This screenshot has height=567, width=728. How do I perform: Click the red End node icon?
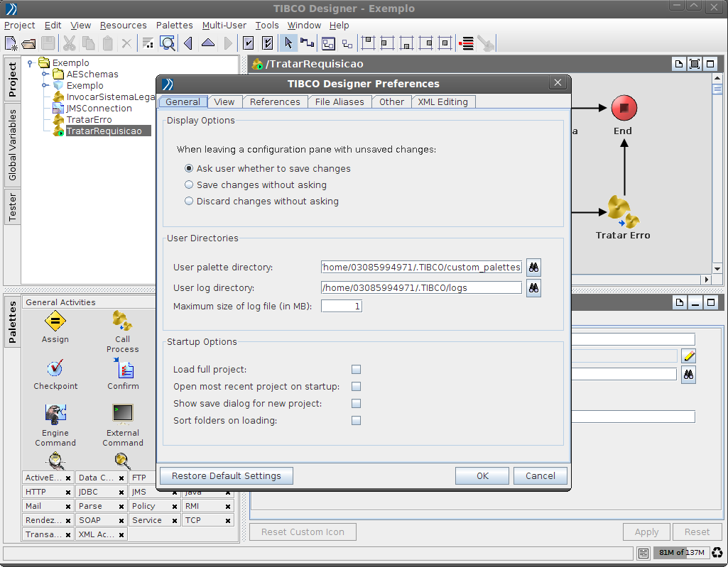pos(624,109)
